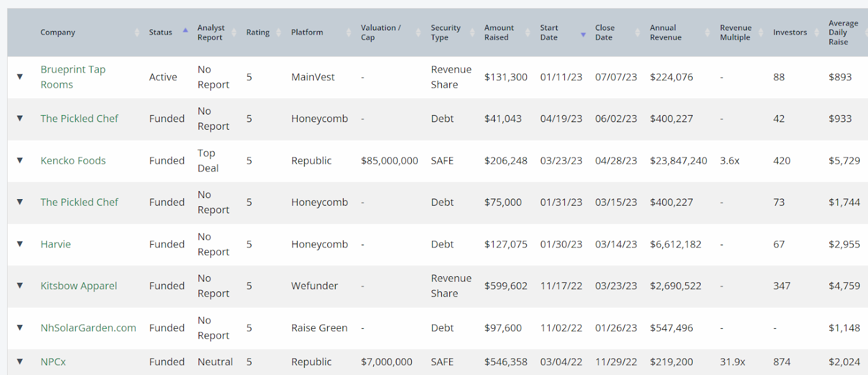Screen dimensions: 868x375
Task: Expand the Pickled Chef $75,000 row
Action: [20, 202]
